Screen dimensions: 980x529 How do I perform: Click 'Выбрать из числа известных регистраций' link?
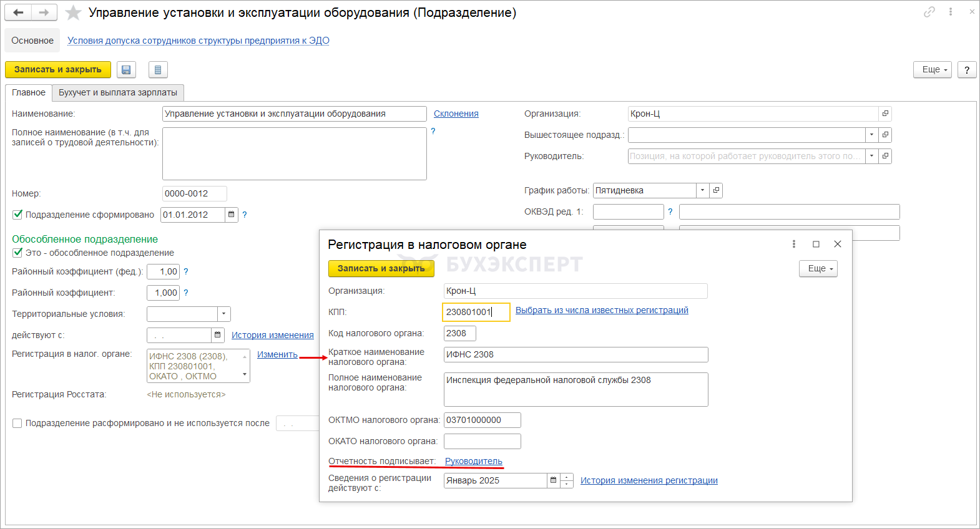(x=602, y=310)
